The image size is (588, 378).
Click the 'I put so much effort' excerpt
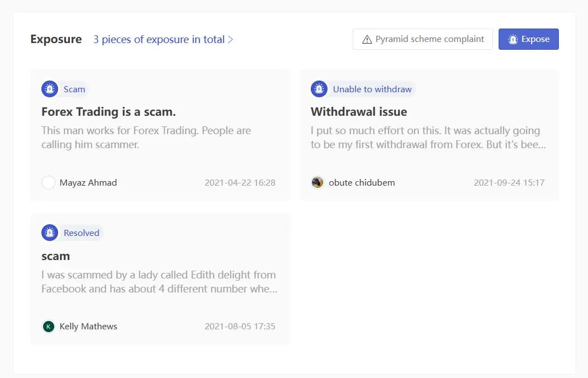coord(428,138)
